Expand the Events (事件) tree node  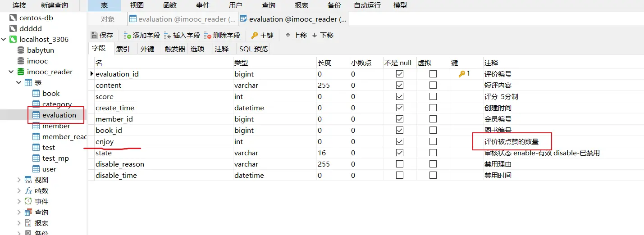pyautogui.click(x=19, y=201)
